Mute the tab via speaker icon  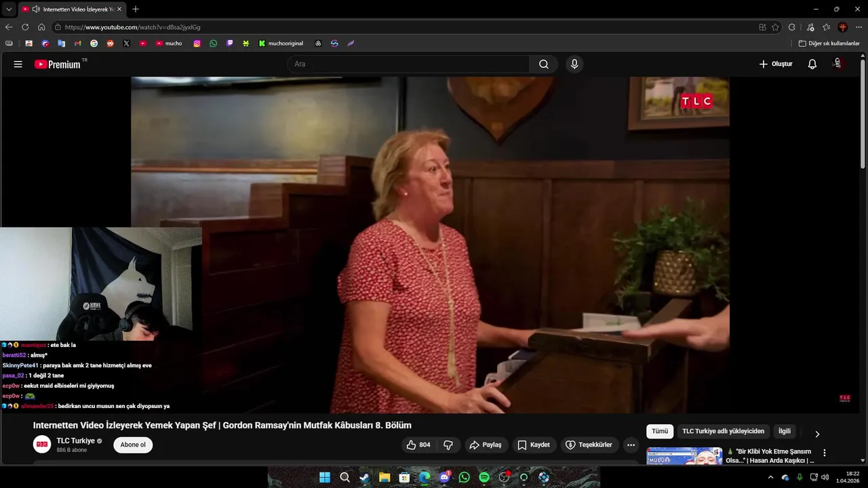(x=35, y=9)
